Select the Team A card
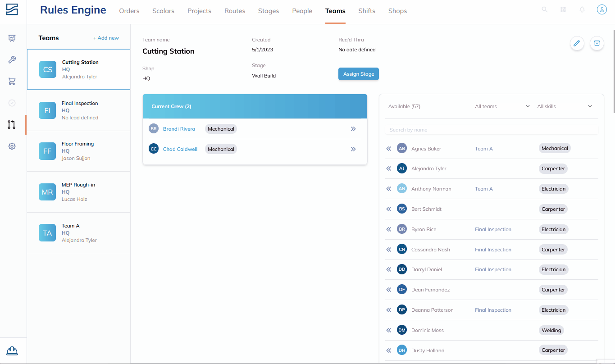This screenshot has width=615, height=364. [x=79, y=233]
